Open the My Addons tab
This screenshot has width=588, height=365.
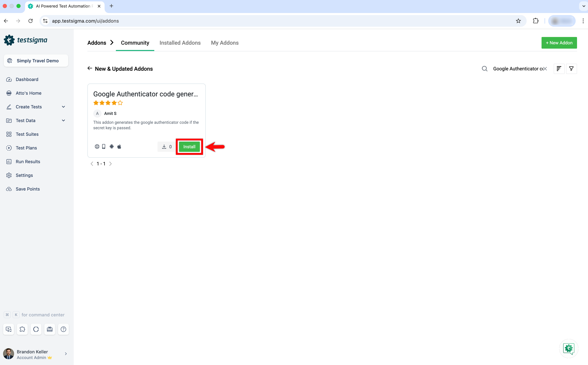click(x=225, y=43)
